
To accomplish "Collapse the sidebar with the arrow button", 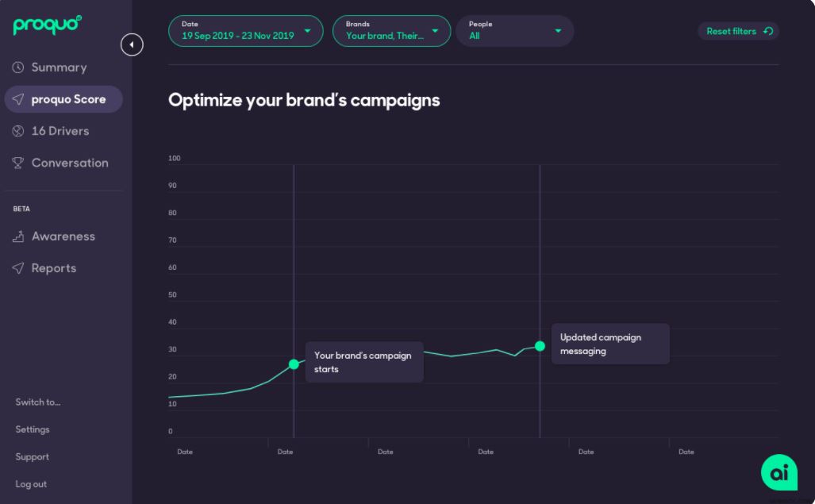I will 132,45.
